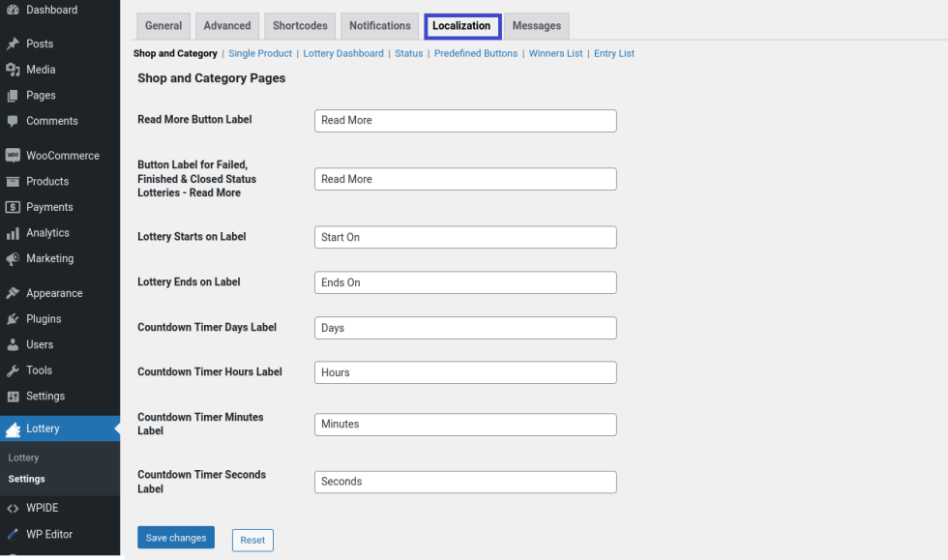Go to Single Product section link
The image size is (948, 560).
(260, 54)
